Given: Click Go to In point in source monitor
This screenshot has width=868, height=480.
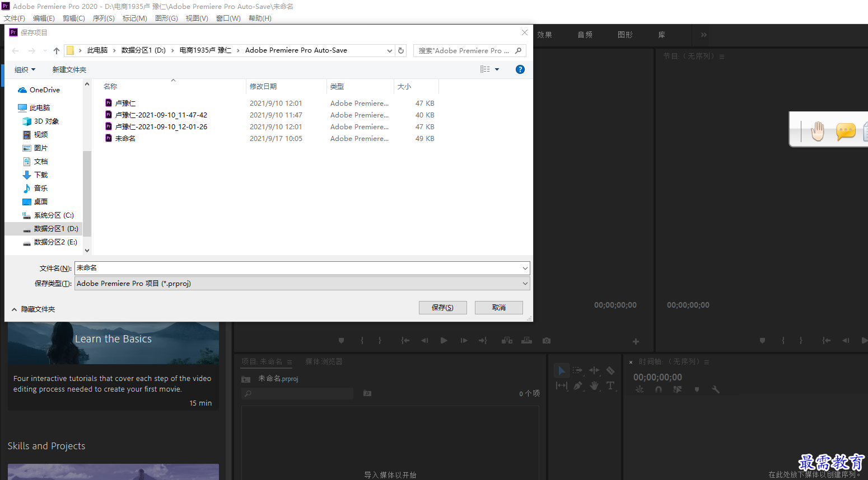Looking at the screenshot, I should [405, 340].
